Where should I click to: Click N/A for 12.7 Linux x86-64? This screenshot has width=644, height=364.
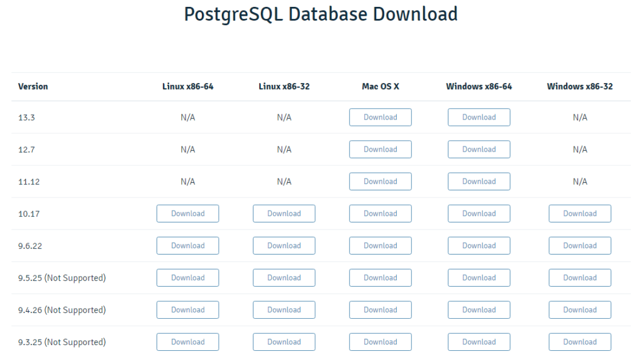(187, 150)
